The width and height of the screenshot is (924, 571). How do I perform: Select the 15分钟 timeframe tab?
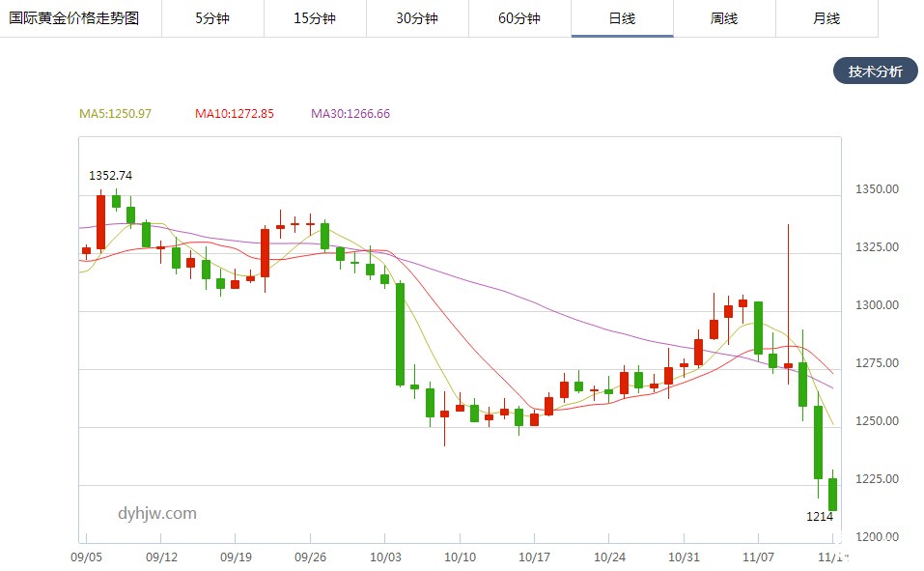point(315,18)
